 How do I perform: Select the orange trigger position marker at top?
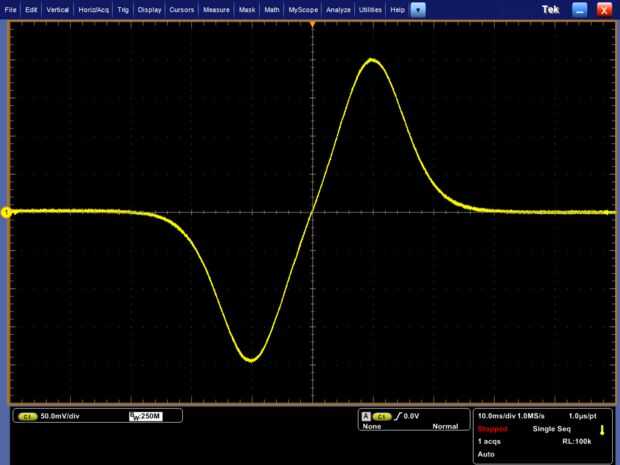tap(312, 25)
